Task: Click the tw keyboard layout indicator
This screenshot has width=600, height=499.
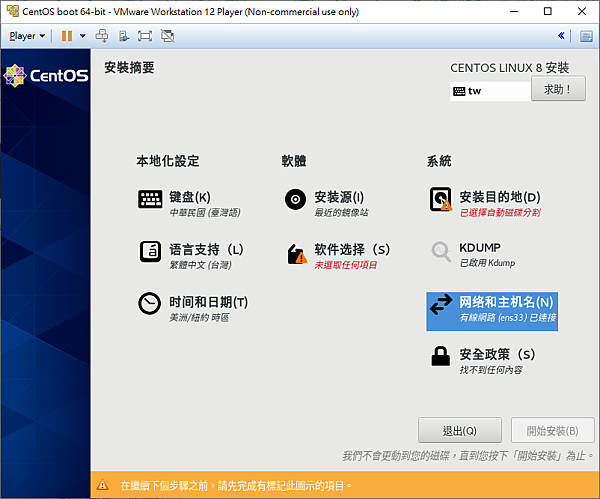Action: pyautogui.click(x=490, y=91)
